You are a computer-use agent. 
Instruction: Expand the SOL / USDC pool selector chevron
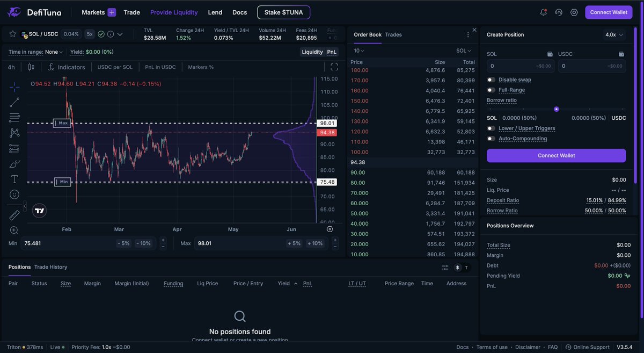click(120, 34)
